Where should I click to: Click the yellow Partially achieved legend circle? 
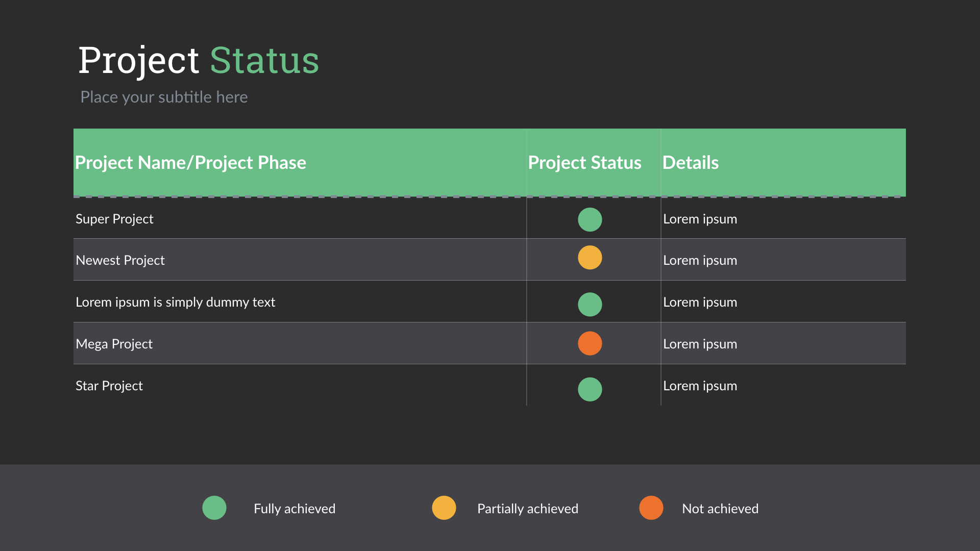444,508
